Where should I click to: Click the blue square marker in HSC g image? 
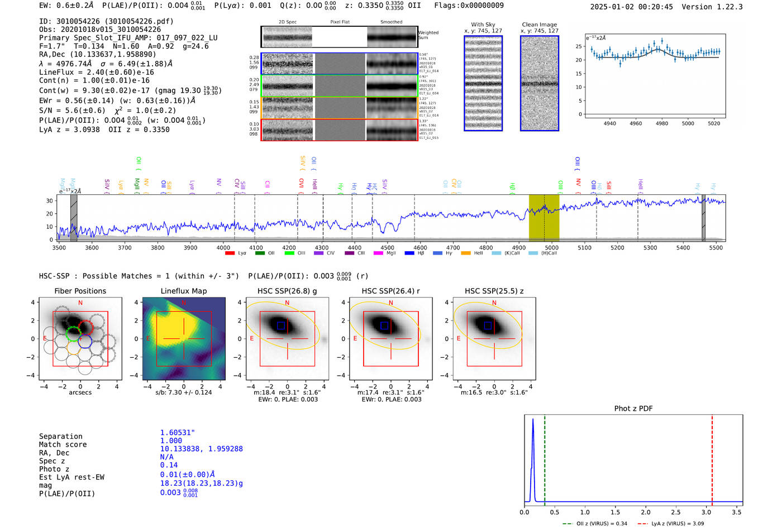(x=281, y=325)
